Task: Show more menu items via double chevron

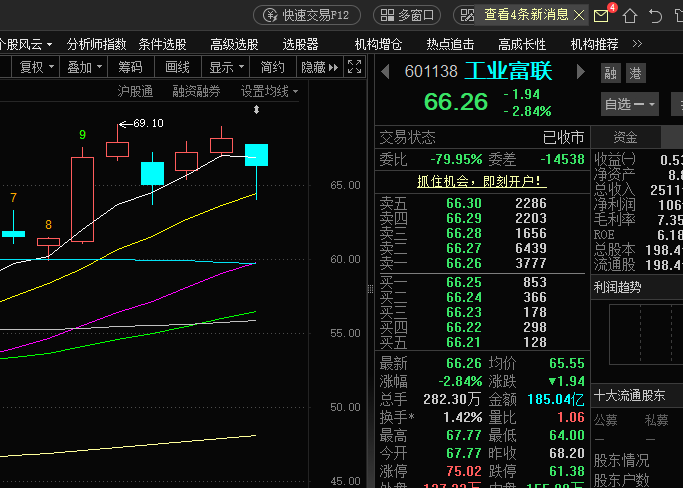Action: click(637, 44)
